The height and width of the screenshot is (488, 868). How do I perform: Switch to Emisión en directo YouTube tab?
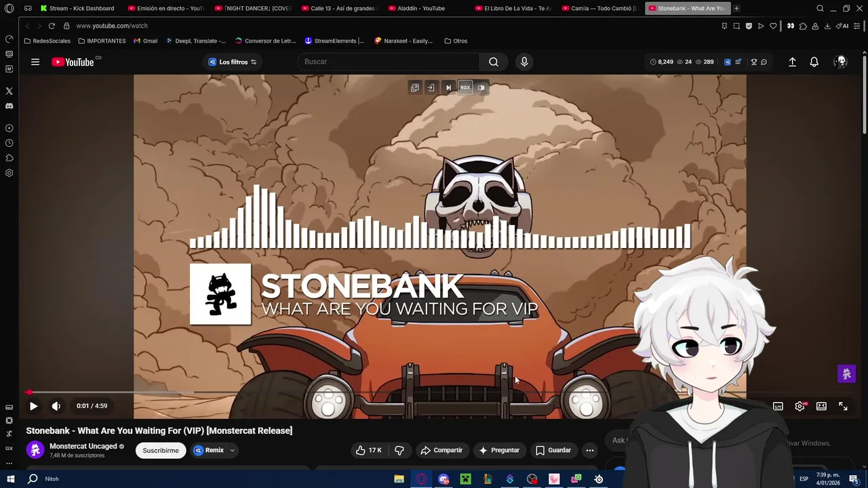click(x=166, y=8)
